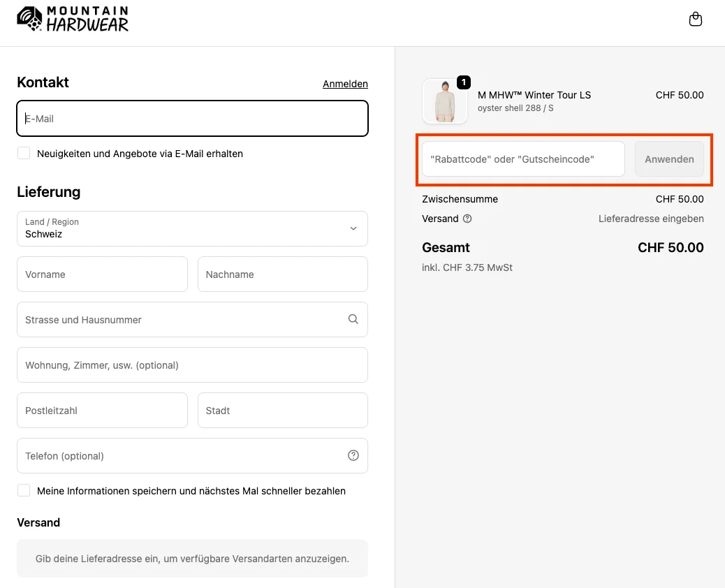Enable the email newsletter checkbox
This screenshot has width=725, height=588.
pos(24,153)
